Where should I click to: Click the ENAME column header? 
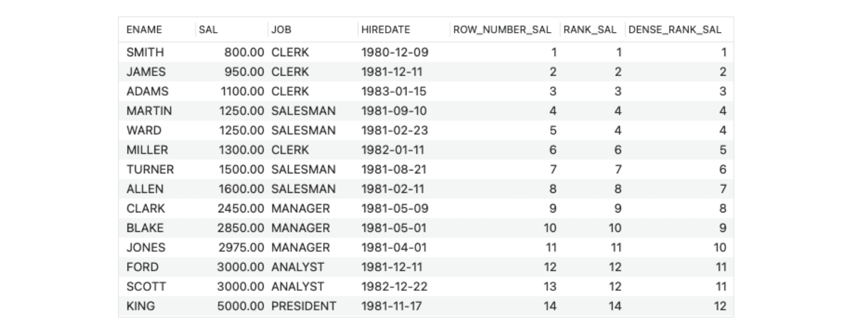pos(144,29)
